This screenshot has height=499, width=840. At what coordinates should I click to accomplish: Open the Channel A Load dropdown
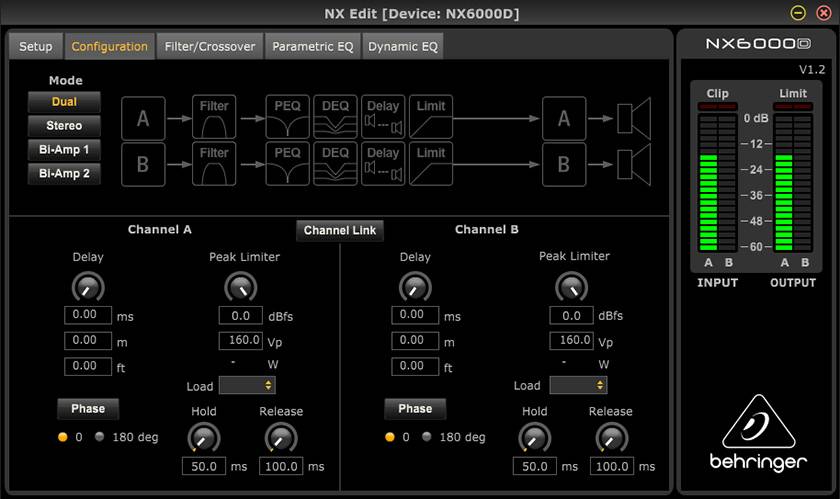coord(247,385)
